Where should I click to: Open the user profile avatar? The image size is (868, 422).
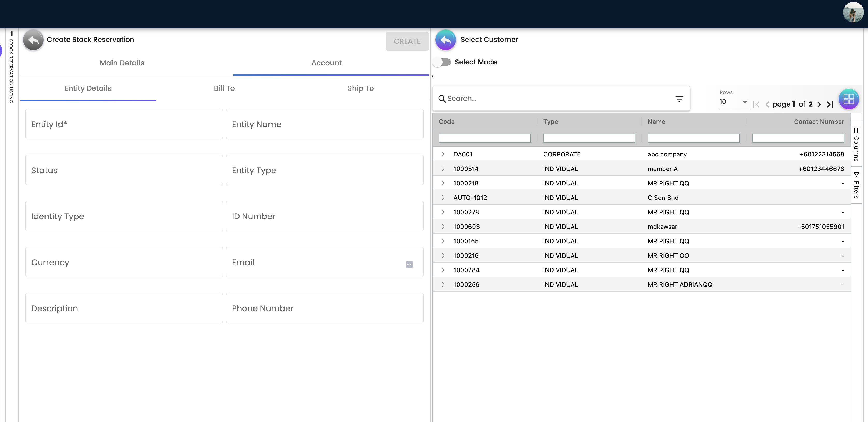[x=853, y=12]
